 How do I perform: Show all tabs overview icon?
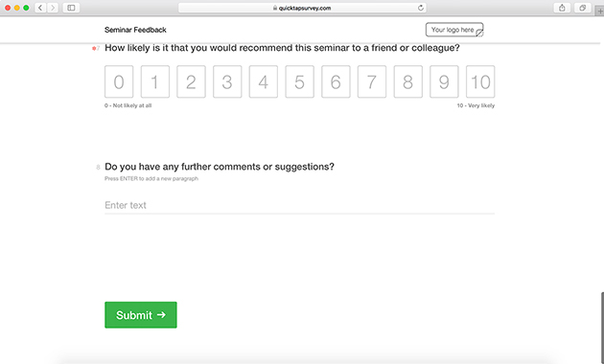(583, 8)
